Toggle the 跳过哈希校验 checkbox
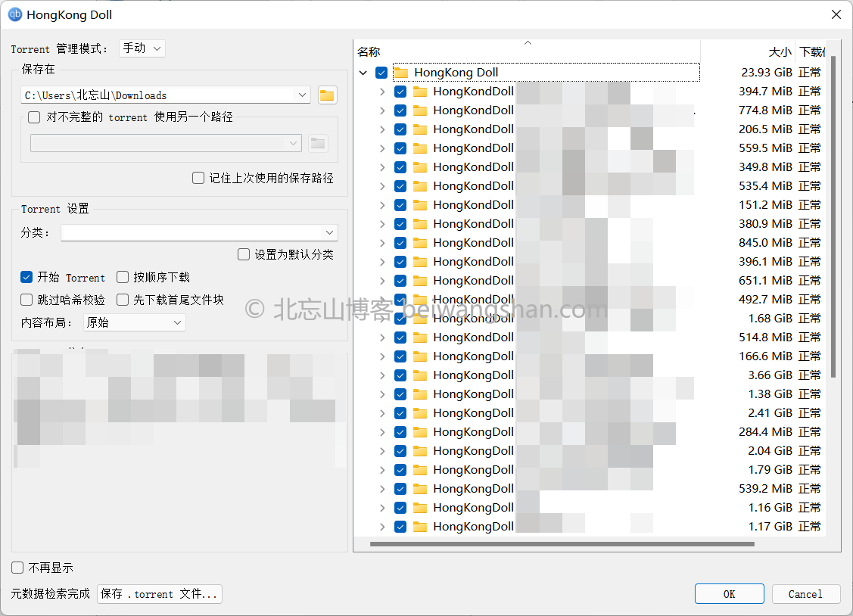Image resolution: width=853 pixels, height=616 pixels. 26,300
